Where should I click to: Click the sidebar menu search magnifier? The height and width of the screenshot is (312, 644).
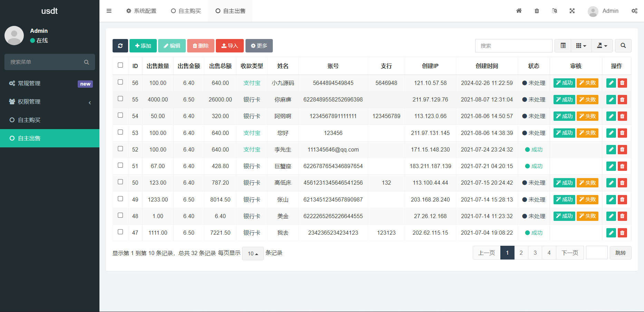pos(86,62)
